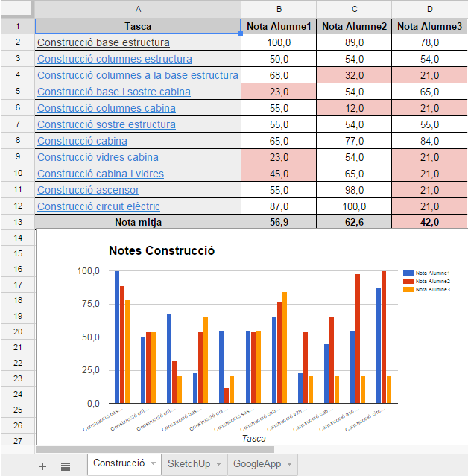Open link Construcció columnes estructura

point(115,59)
